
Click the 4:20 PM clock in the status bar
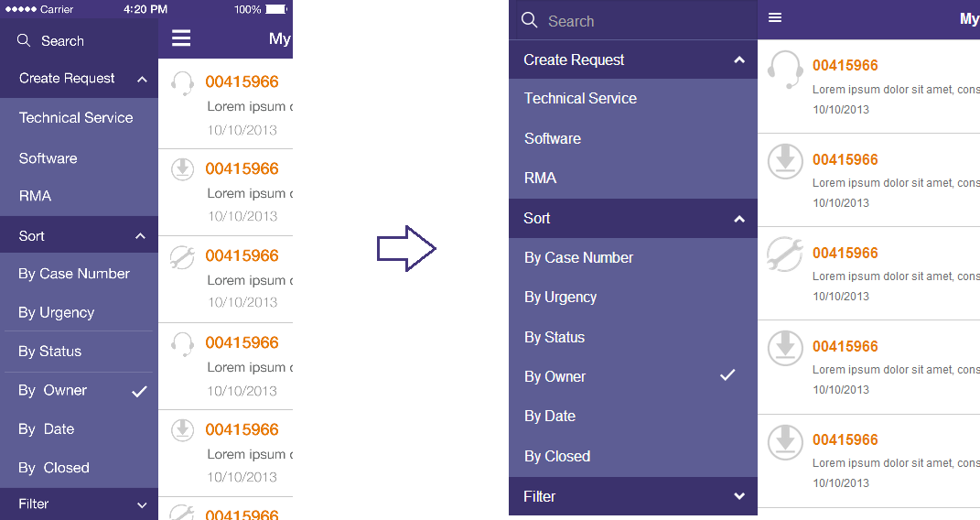(x=145, y=9)
